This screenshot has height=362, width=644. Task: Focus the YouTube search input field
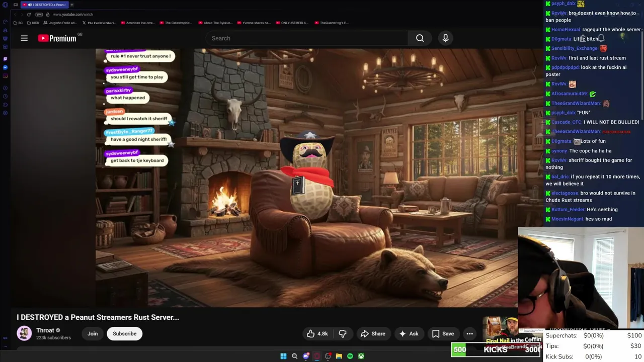pos(307,38)
